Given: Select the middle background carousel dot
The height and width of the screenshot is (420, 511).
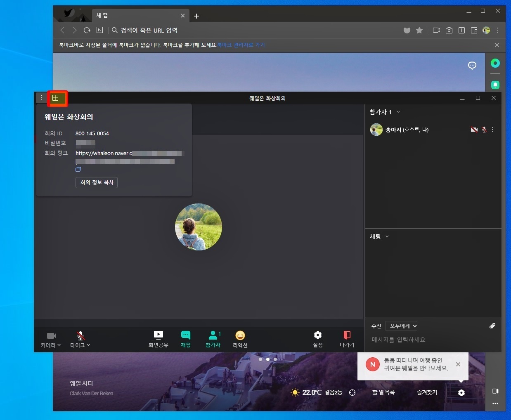Looking at the screenshot, I should pyautogui.click(x=268, y=359).
